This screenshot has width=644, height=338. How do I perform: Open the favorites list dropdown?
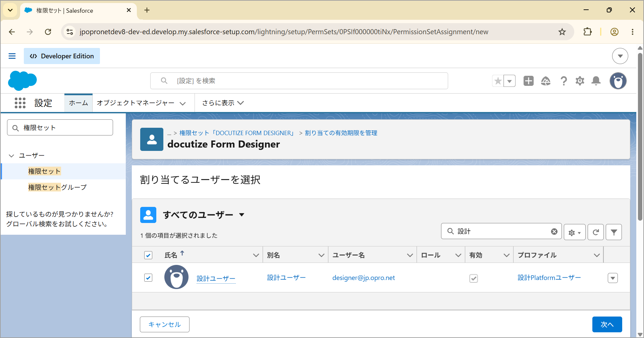[509, 81]
